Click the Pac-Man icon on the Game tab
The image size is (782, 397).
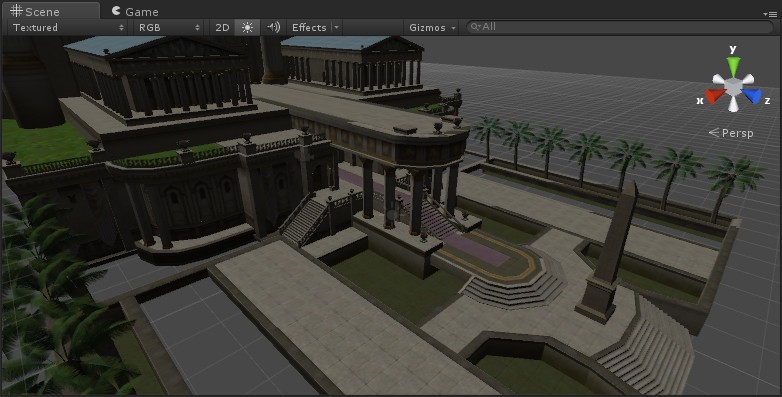point(116,11)
